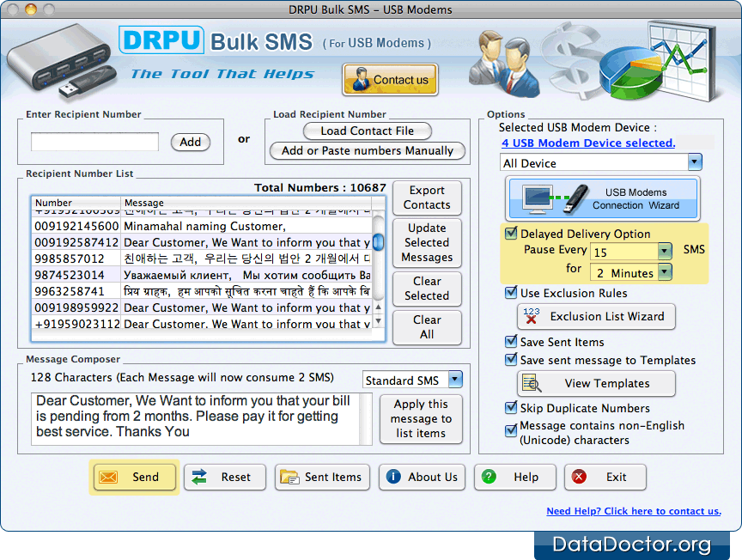Click Clear Selected button
The height and width of the screenshot is (560, 742).
427,289
